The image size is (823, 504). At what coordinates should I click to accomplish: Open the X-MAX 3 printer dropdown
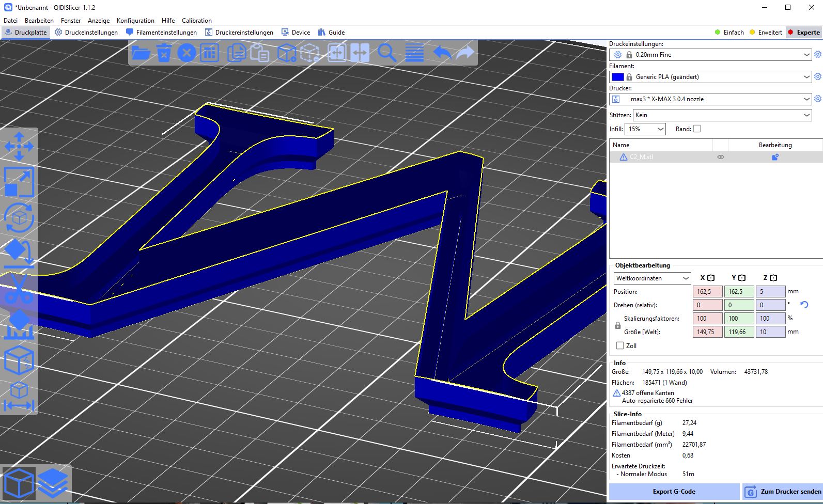pyautogui.click(x=710, y=99)
